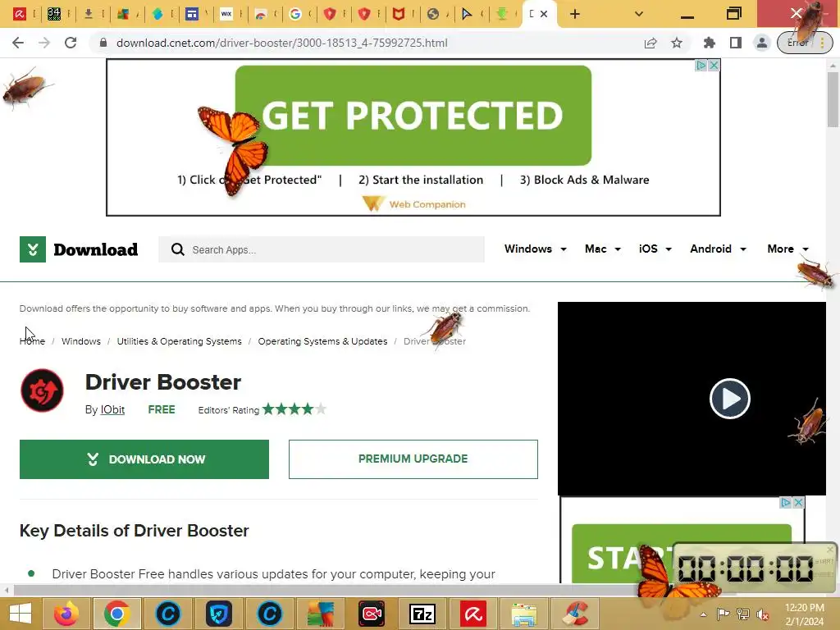Open Utilities & Operating Systems breadcrumb
The image size is (840, 630).
tap(179, 341)
